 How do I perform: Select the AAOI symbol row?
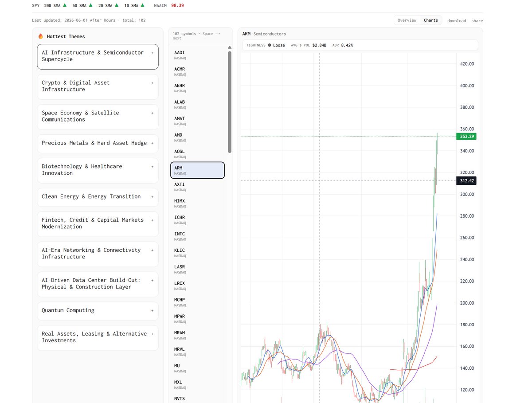pos(198,55)
